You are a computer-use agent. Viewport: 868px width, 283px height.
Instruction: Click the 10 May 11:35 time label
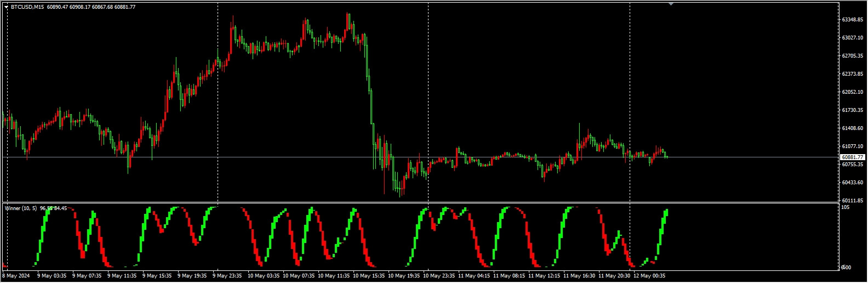tap(334, 276)
